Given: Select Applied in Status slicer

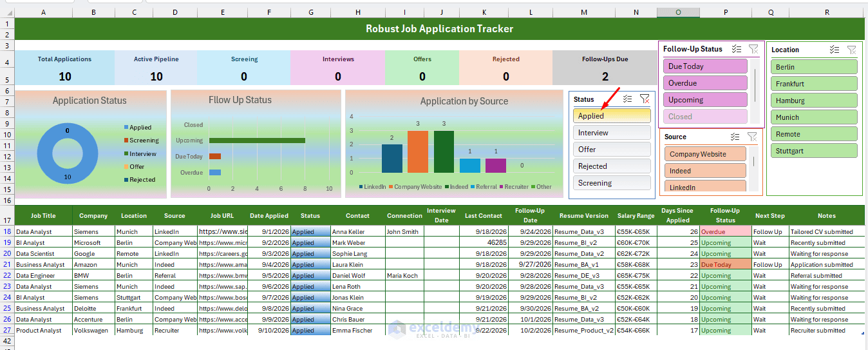Looking at the screenshot, I should tap(612, 116).
